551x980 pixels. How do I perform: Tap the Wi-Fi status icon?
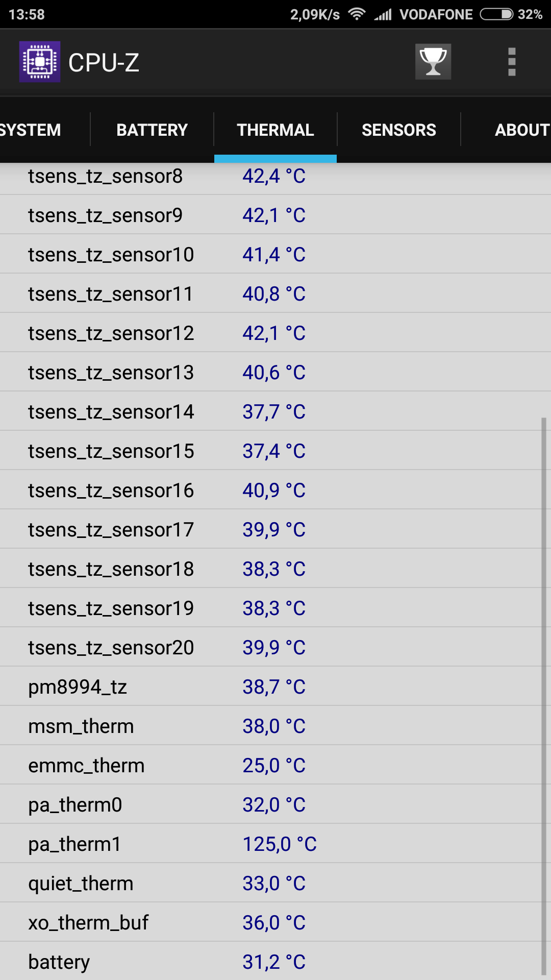357,14
